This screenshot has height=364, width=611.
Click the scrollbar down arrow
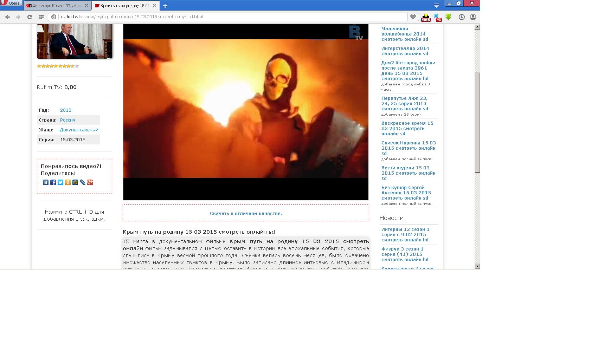click(477, 266)
